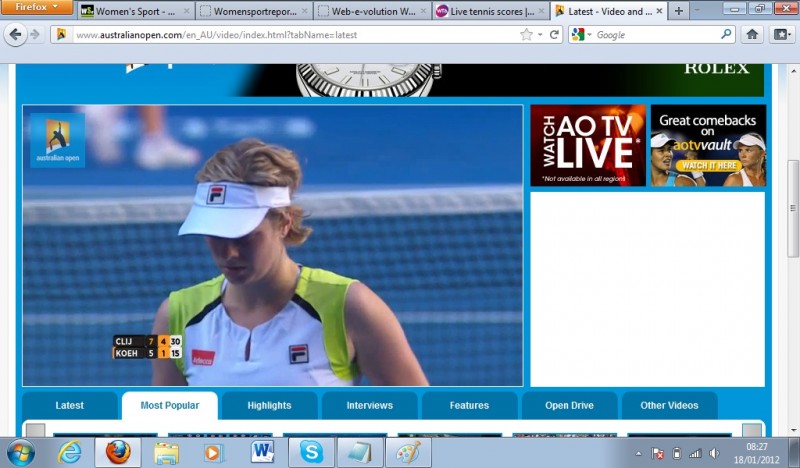Screen dimensions: 800x468
Task: Reload the page with the refresh icon
Action: pyautogui.click(x=554, y=34)
